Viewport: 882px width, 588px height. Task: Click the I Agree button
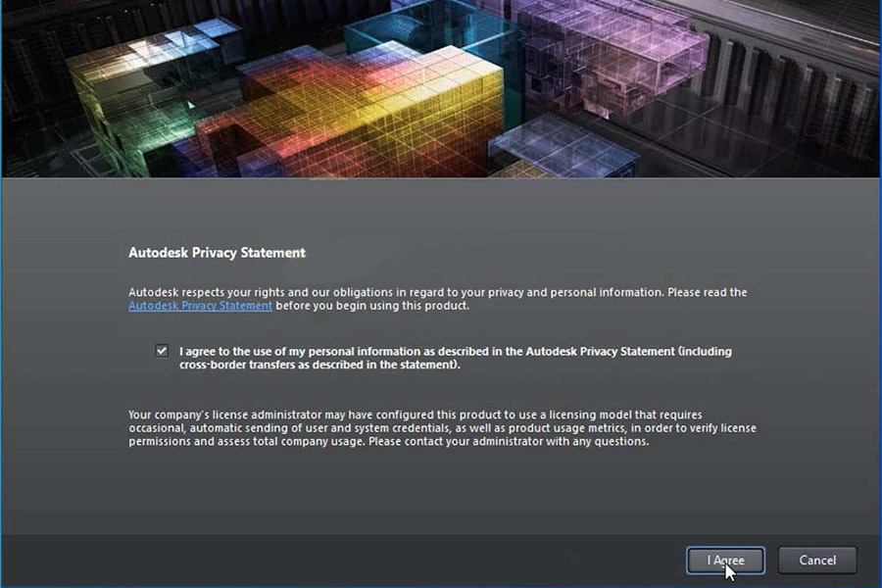[725, 561]
